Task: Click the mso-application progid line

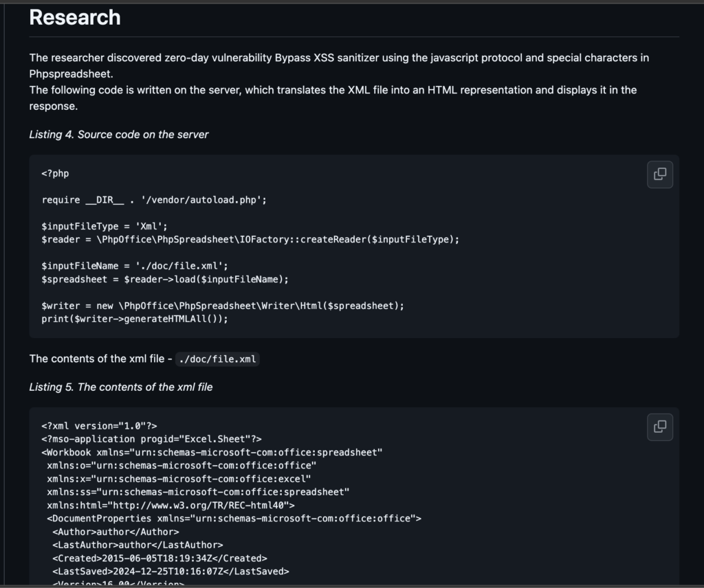Action: pyautogui.click(x=151, y=439)
